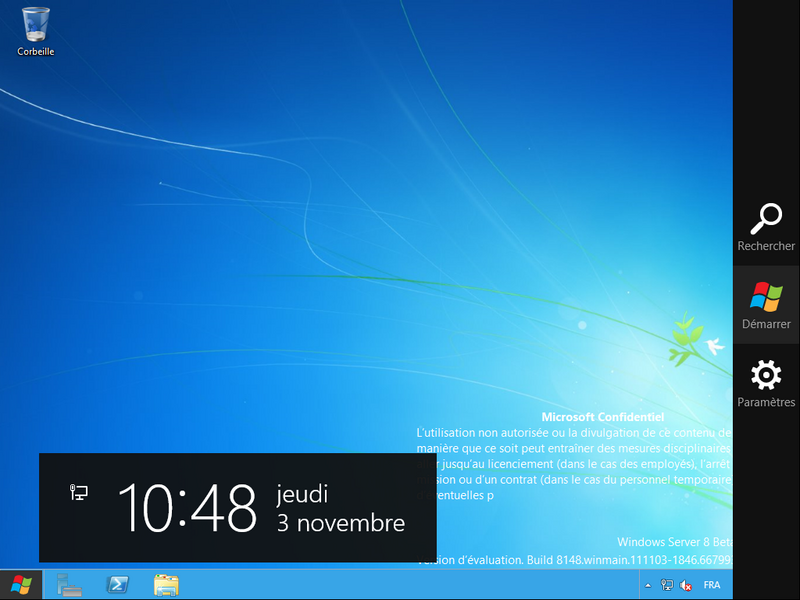
Task: Click the 10:48 time display
Action: coord(187,508)
